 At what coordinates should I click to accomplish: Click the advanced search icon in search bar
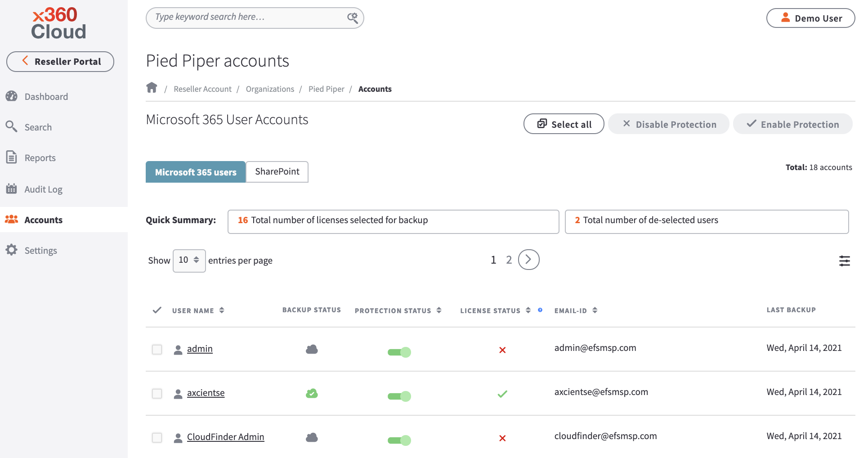[x=353, y=17]
